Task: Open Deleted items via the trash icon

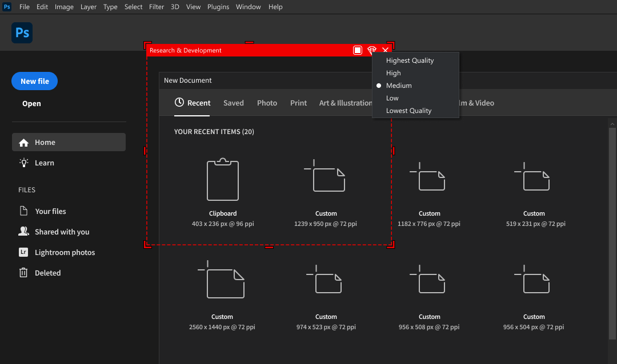Action: 24,273
